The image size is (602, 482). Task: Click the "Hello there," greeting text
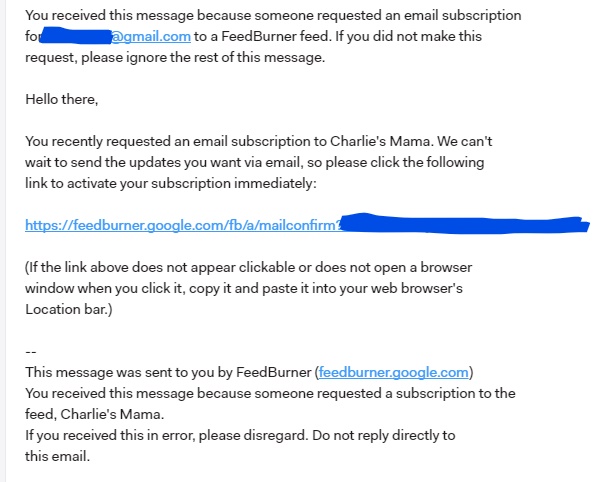pos(62,99)
